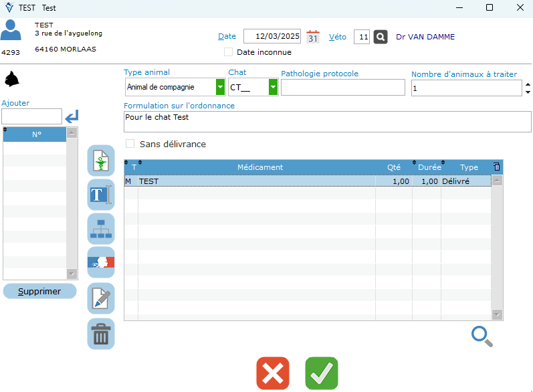Select the TEST medication row
The height and width of the screenshot is (392, 533).
308,181
